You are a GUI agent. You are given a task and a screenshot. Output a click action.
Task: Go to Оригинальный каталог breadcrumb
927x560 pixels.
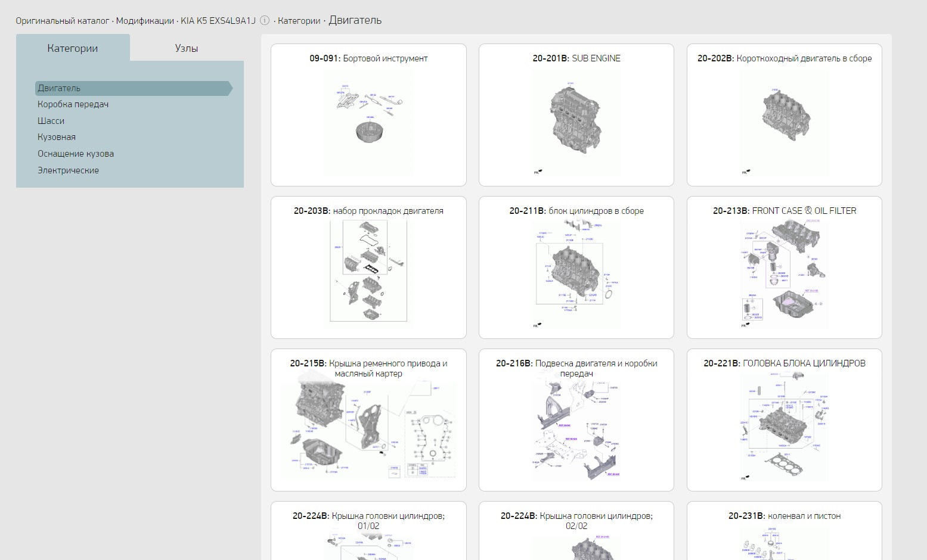pyautogui.click(x=63, y=21)
